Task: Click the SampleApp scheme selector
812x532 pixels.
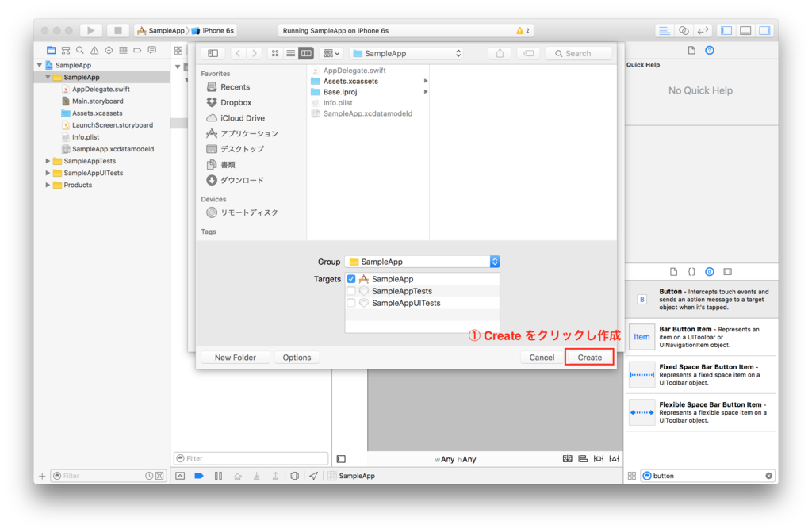Action: pos(161,31)
